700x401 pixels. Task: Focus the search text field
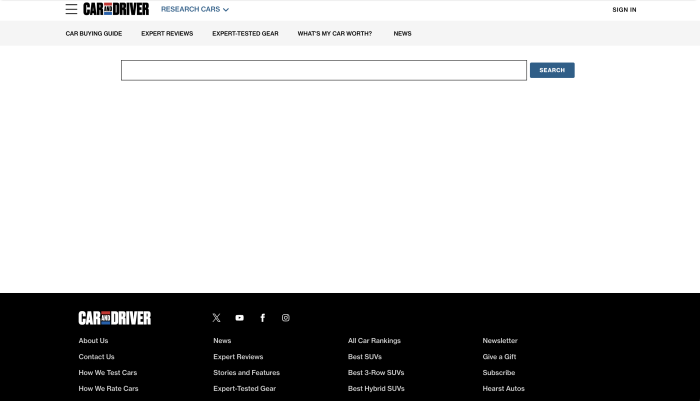click(x=324, y=70)
